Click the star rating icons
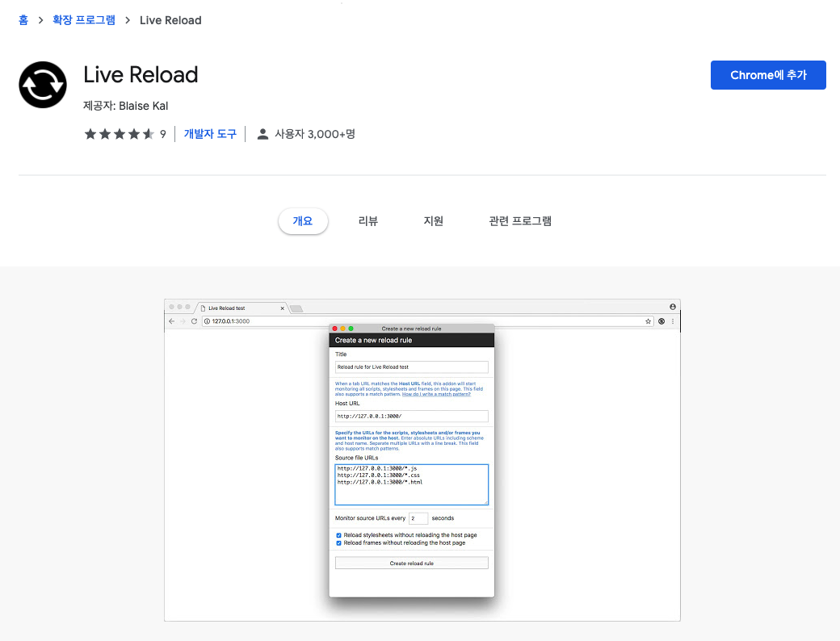 119,134
